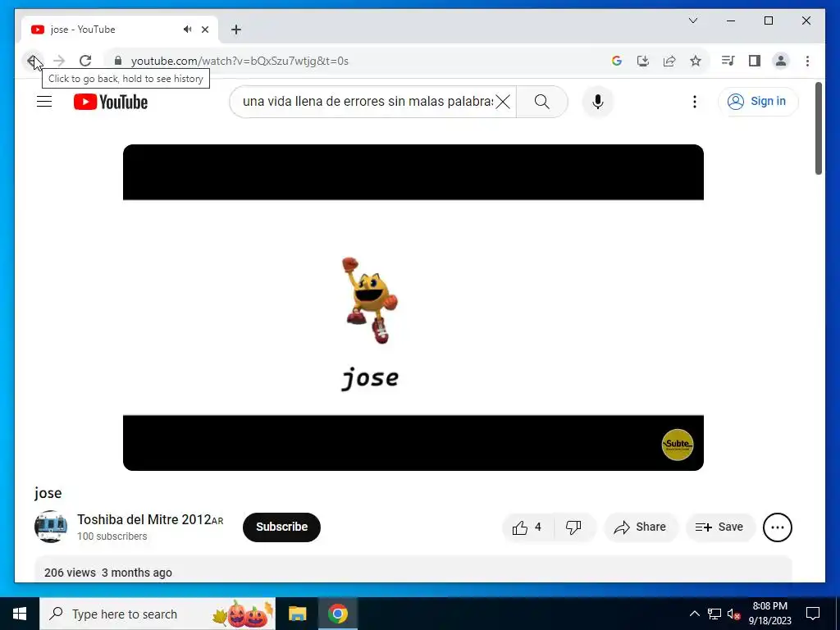Open more actions ellipsis button
Image resolution: width=840 pixels, height=630 pixels.
click(x=778, y=527)
